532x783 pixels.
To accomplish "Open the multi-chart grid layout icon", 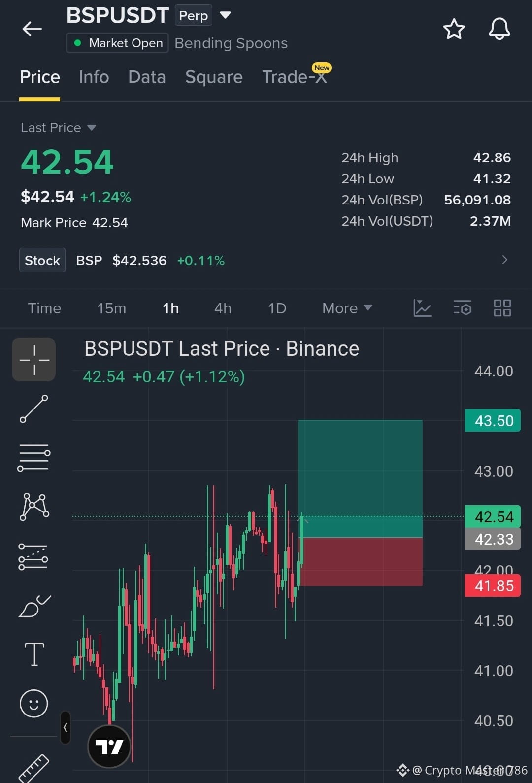I will coord(502,308).
